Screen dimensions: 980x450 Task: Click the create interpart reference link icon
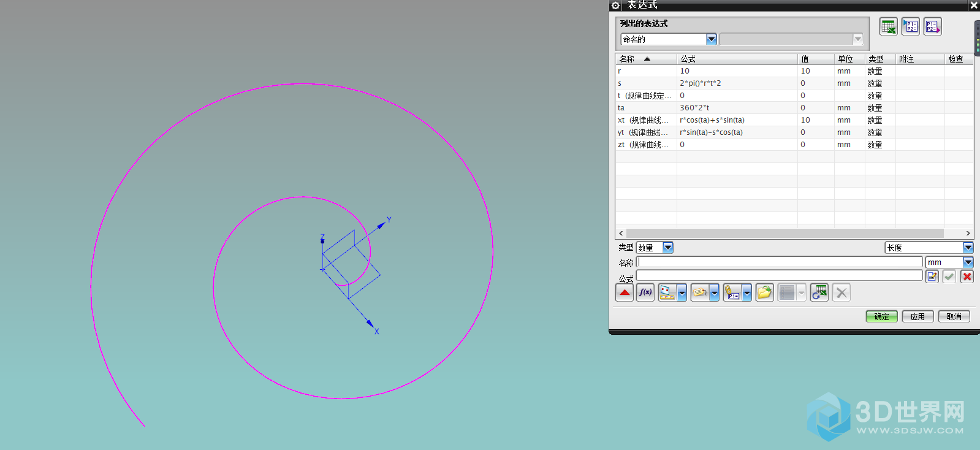click(x=732, y=292)
